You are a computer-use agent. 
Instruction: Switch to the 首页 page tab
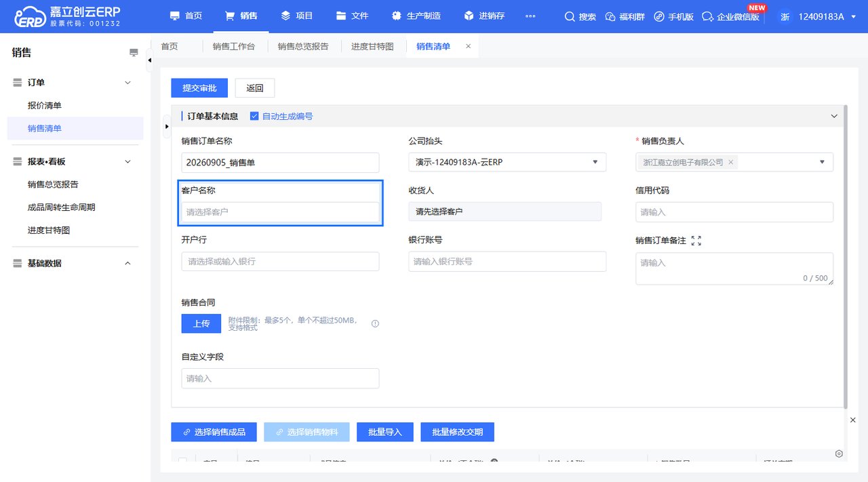point(170,46)
